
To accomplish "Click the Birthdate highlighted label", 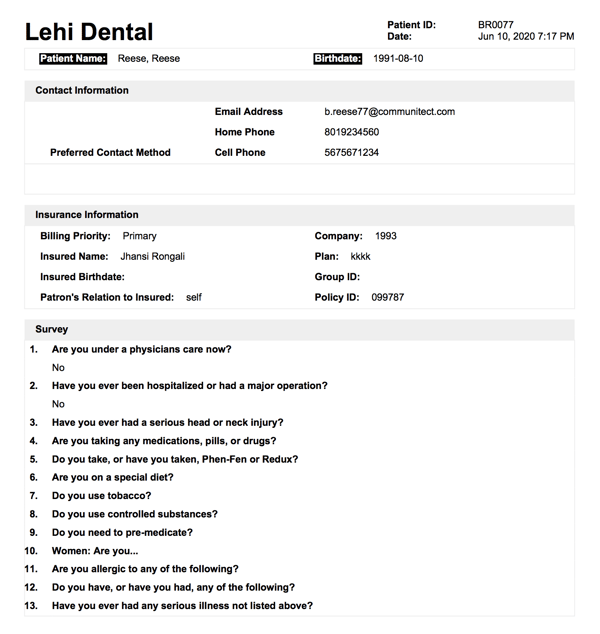I will click(337, 59).
